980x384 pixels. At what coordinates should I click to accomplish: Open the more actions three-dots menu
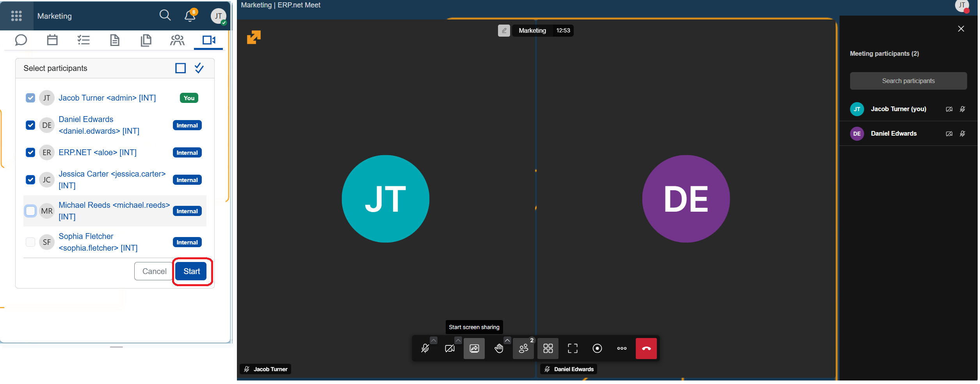pos(622,349)
